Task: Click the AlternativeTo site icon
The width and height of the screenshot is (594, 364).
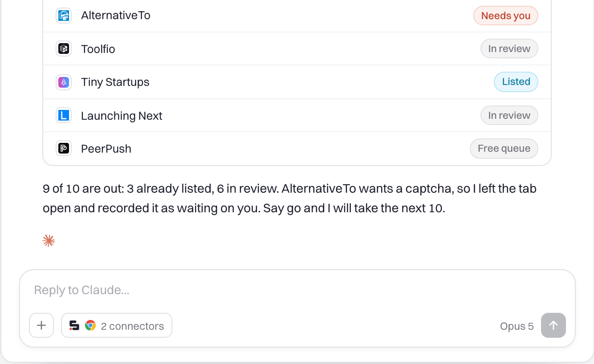Action: pyautogui.click(x=64, y=16)
